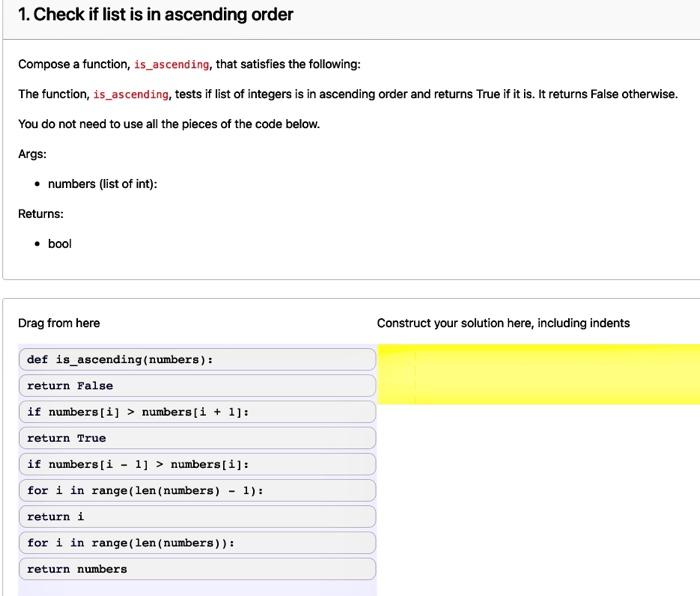Viewport: 700px width, 596px height.
Task: Pick block 'for i in range(len(numbers) - 1):'
Action: (197, 491)
